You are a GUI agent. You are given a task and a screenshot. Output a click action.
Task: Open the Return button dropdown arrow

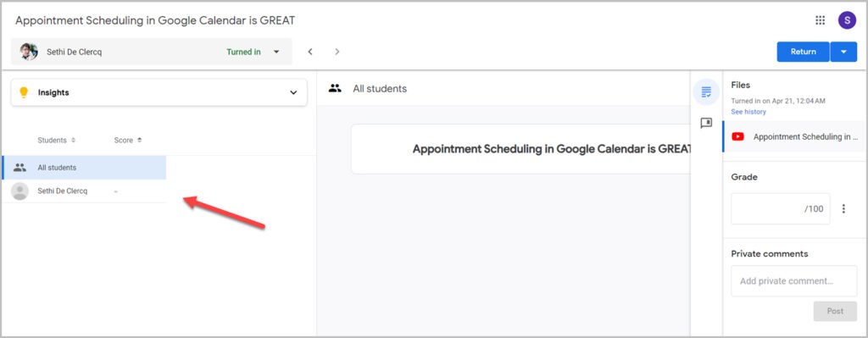point(843,52)
